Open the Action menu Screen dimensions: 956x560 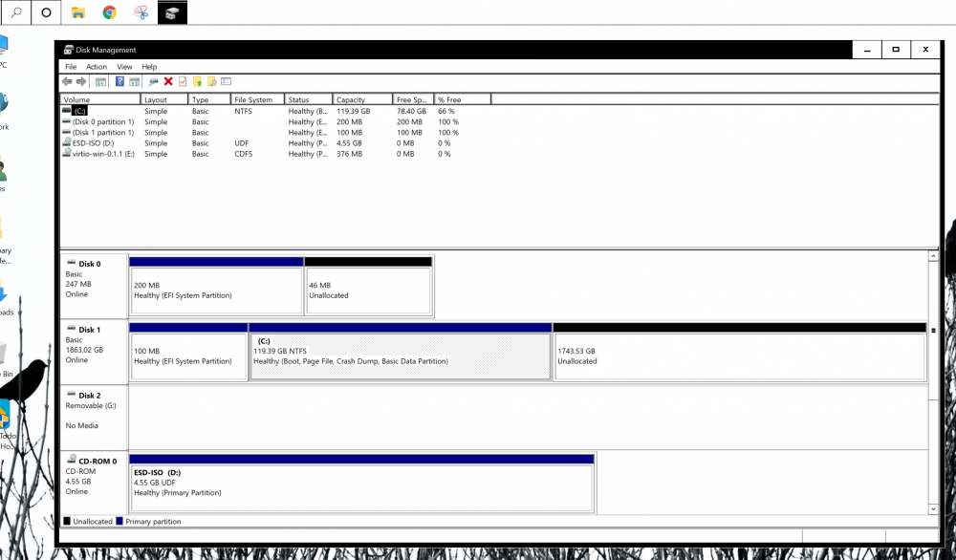point(97,67)
